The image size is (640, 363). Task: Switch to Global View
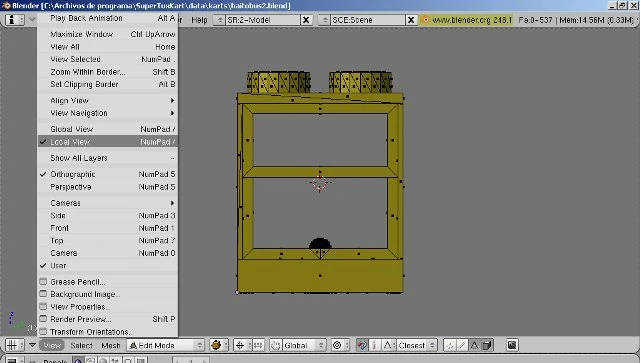click(x=108, y=129)
